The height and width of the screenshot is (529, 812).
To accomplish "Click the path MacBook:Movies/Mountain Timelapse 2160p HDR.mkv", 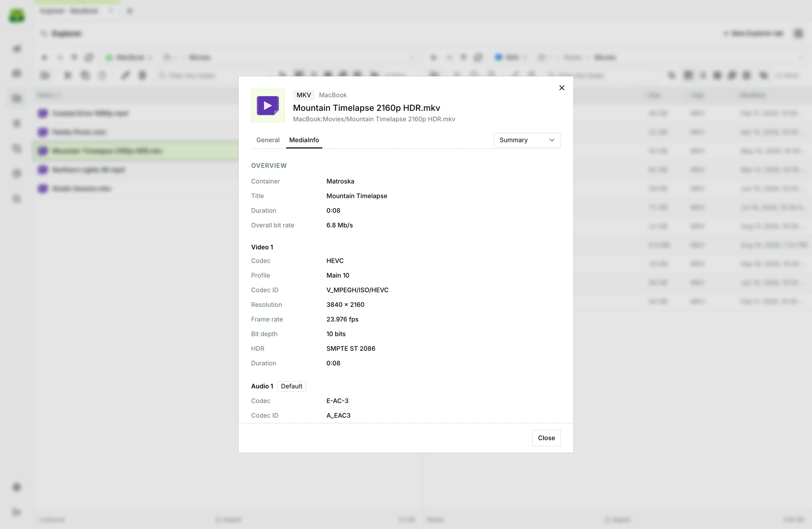I will [374, 119].
